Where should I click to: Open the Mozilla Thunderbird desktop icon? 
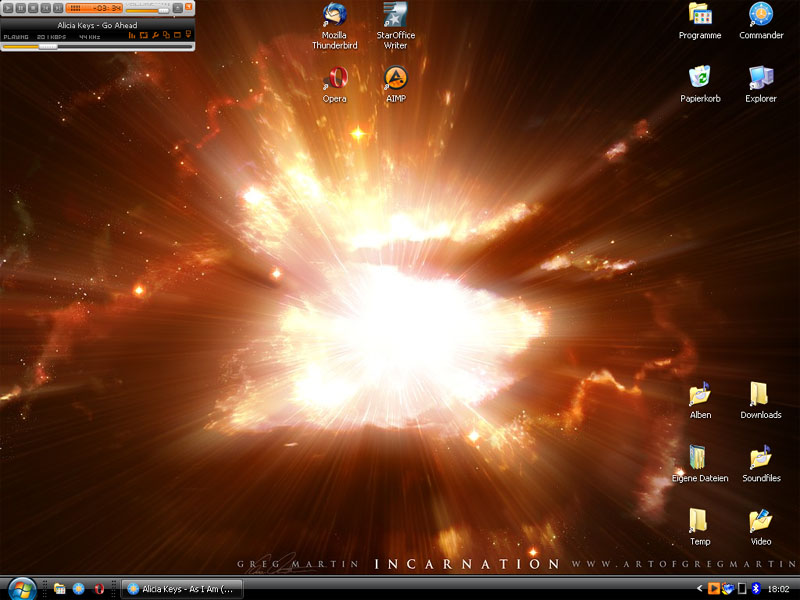[335, 26]
